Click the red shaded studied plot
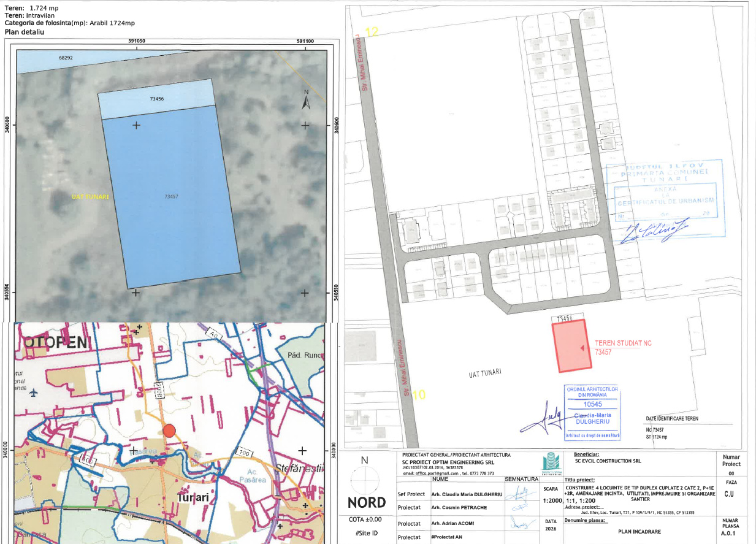 (x=572, y=346)
